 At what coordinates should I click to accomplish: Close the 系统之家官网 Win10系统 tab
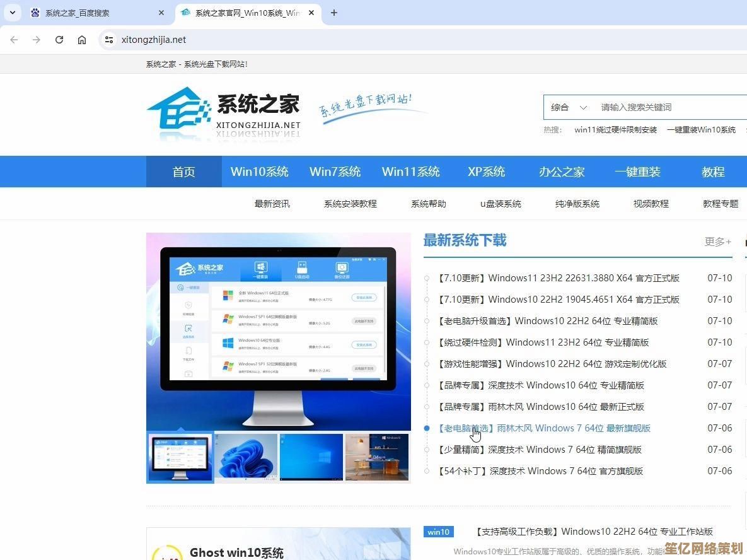311,13
